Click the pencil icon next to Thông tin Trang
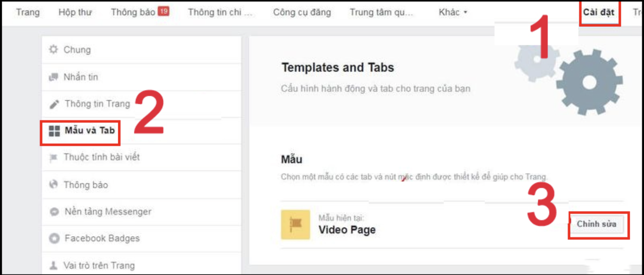Image resolution: width=644 pixels, height=275 pixels. click(x=54, y=104)
